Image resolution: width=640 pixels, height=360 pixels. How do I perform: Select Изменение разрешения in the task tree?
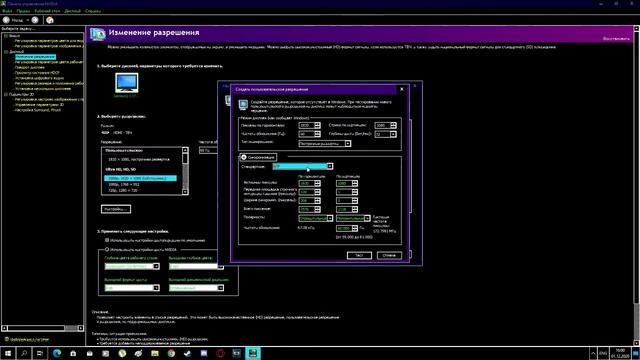[x=36, y=57]
